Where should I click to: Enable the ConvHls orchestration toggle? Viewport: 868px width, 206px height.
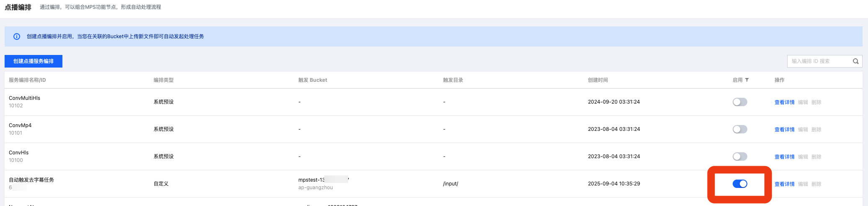[740, 156]
